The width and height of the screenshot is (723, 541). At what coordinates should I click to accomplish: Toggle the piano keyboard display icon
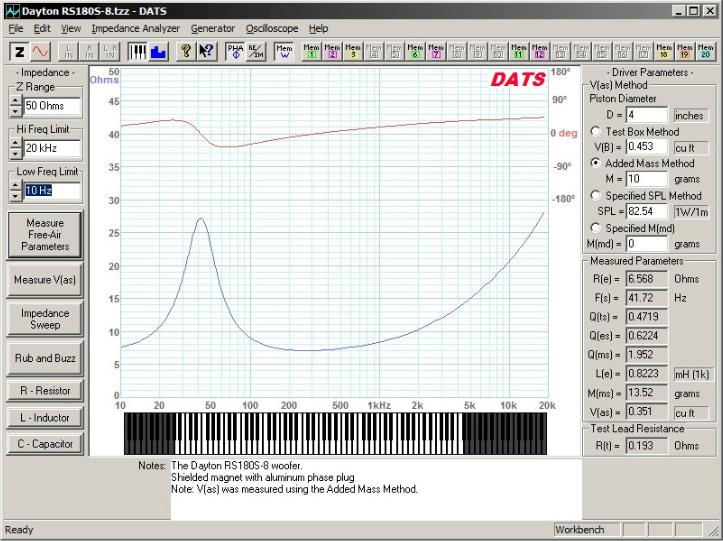(x=138, y=51)
